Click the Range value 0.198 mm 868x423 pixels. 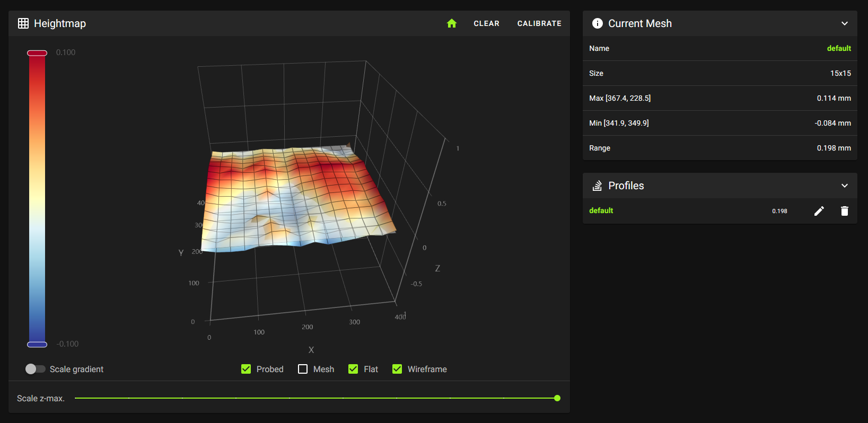(x=834, y=148)
